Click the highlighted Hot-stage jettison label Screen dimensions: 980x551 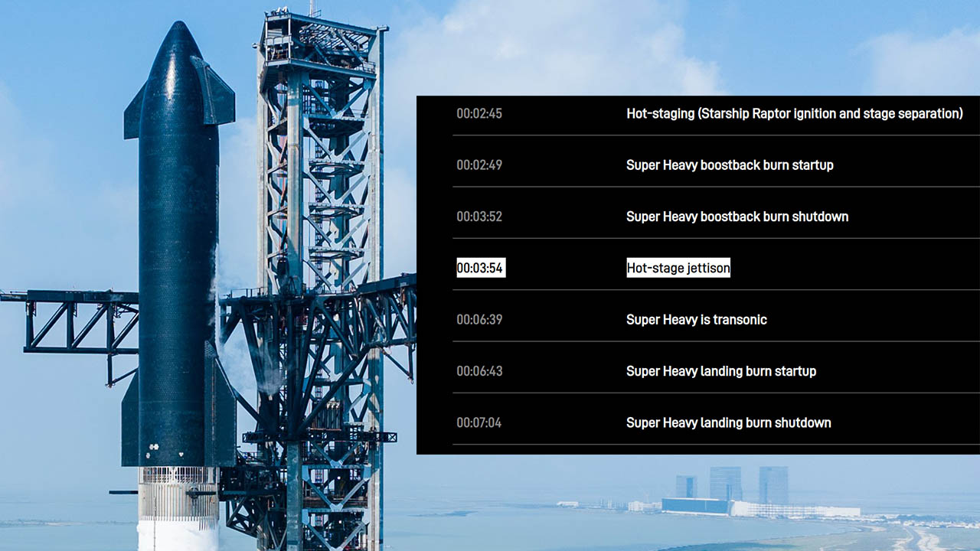pos(678,268)
